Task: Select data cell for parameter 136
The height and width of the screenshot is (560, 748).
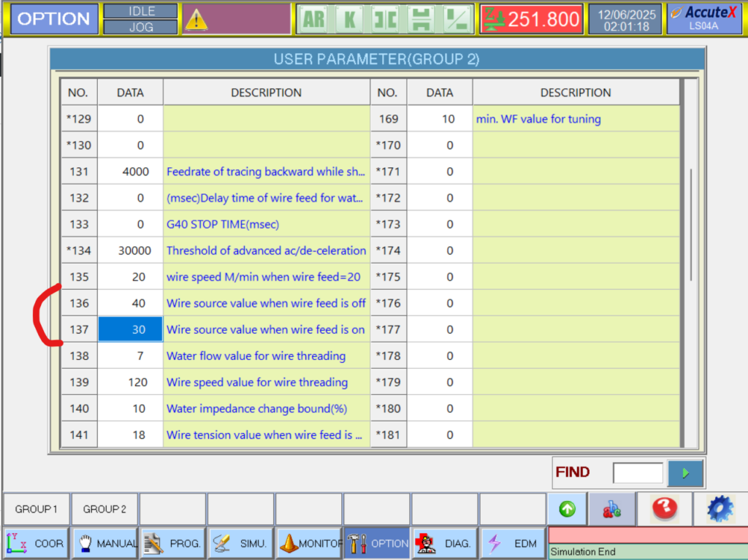Action: pyautogui.click(x=131, y=303)
